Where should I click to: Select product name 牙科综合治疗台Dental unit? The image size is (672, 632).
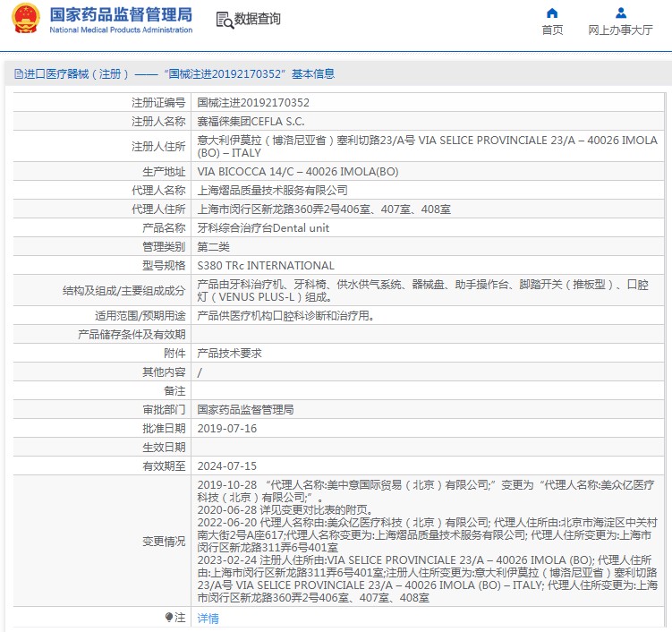tap(263, 228)
